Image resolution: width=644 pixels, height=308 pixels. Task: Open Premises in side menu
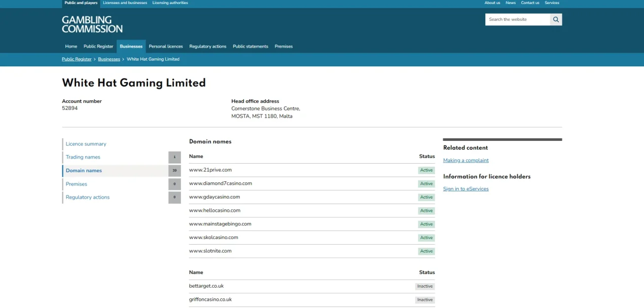coord(77,184)
